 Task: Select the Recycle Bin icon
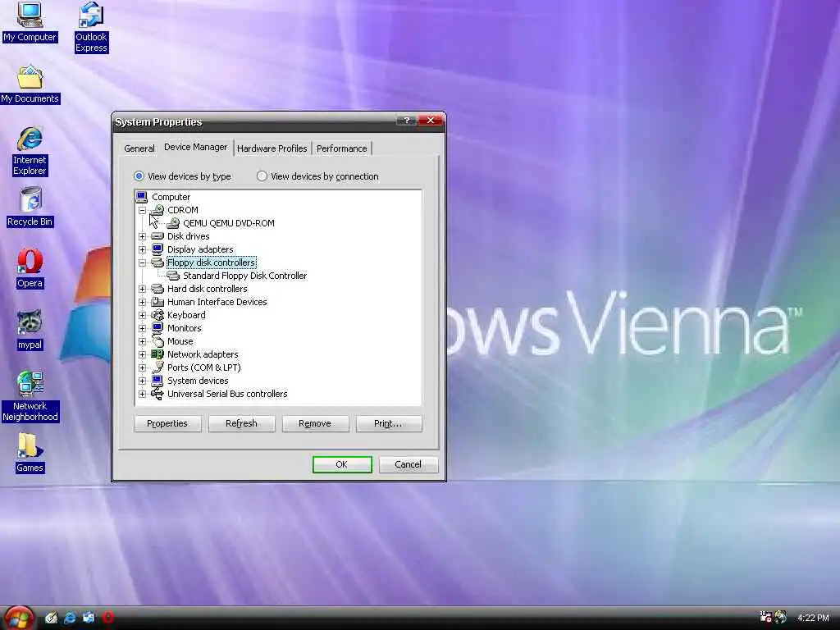pos(30,199)
